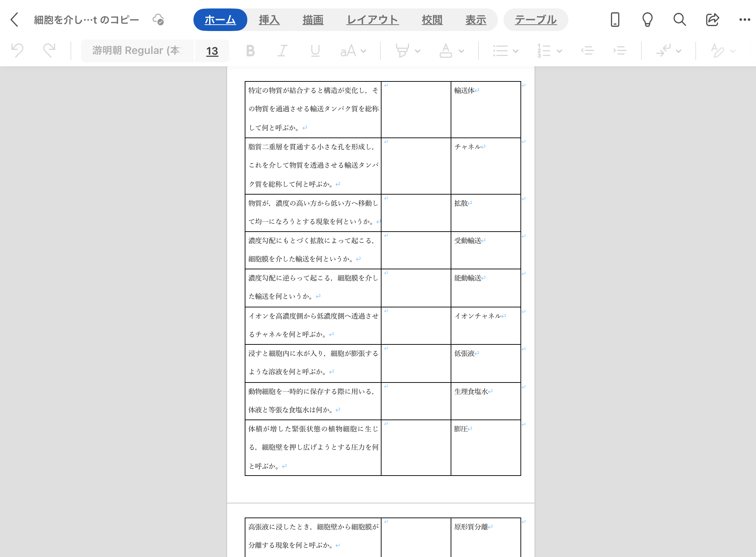756x557 pixels.
Task: Click the redo icon
Action: tap(49, 51)
